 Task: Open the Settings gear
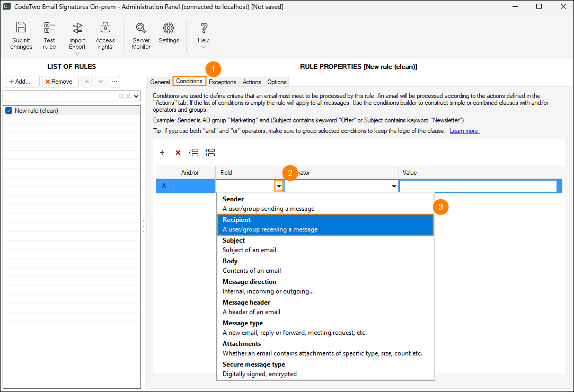point(169,34)
